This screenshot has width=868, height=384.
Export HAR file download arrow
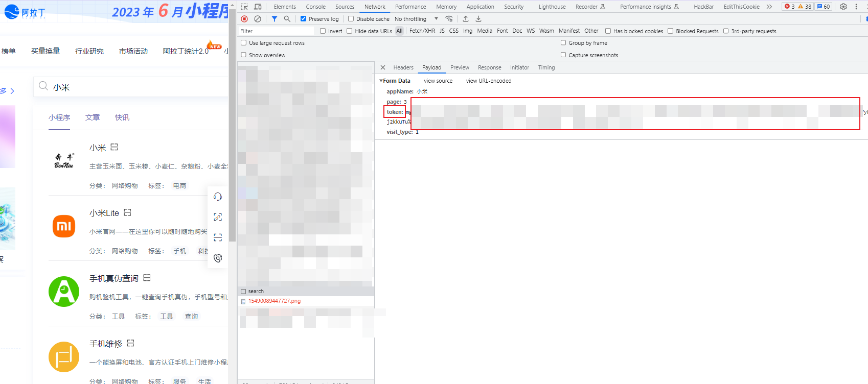tap(478, 19)
